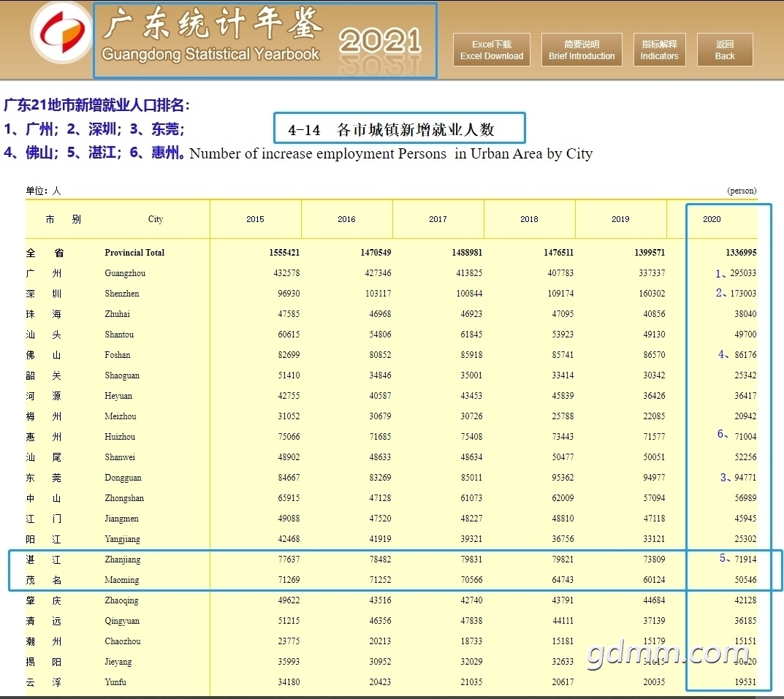Click the 4-14 table title heading
This screenshot has width=784, height=699.
click(x=399, y=129)
